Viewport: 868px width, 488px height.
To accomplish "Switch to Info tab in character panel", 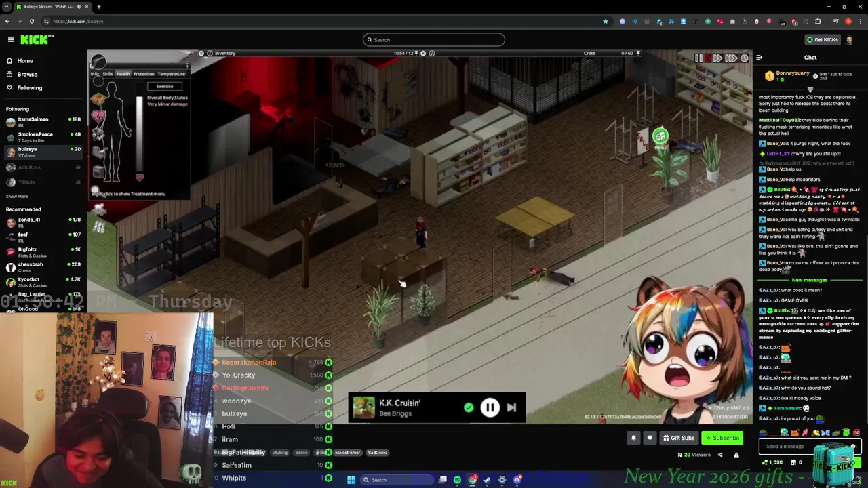I will tap(95, 74).
